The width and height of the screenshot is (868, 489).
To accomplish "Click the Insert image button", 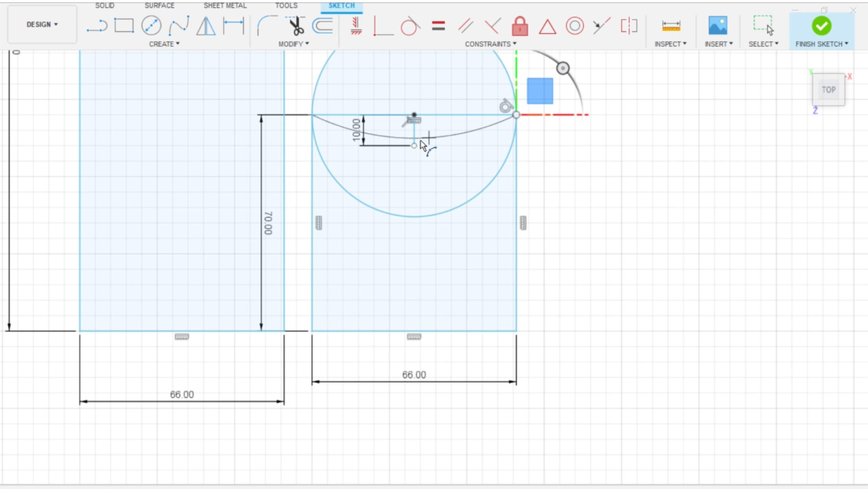I will click(x=718, y=26).
